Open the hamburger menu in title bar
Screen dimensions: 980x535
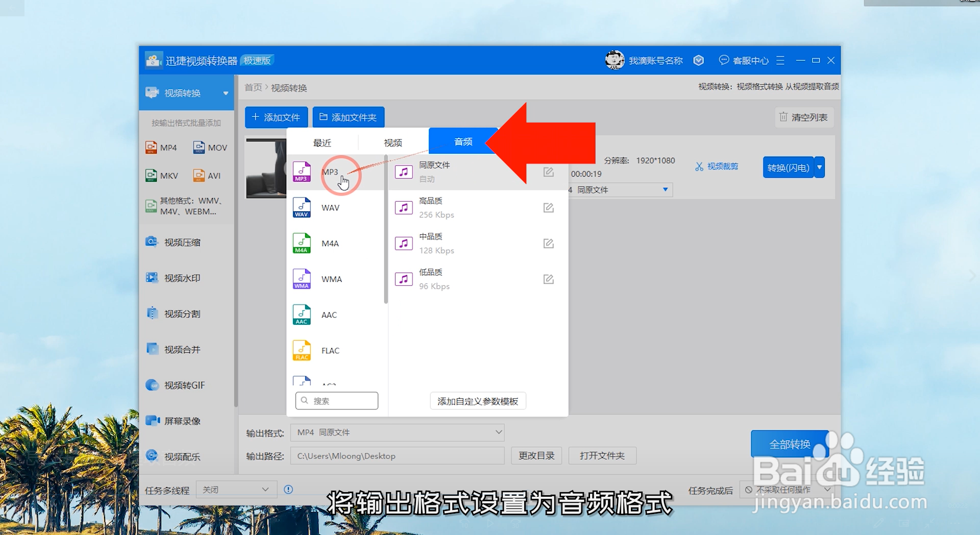tap(780, 60)
